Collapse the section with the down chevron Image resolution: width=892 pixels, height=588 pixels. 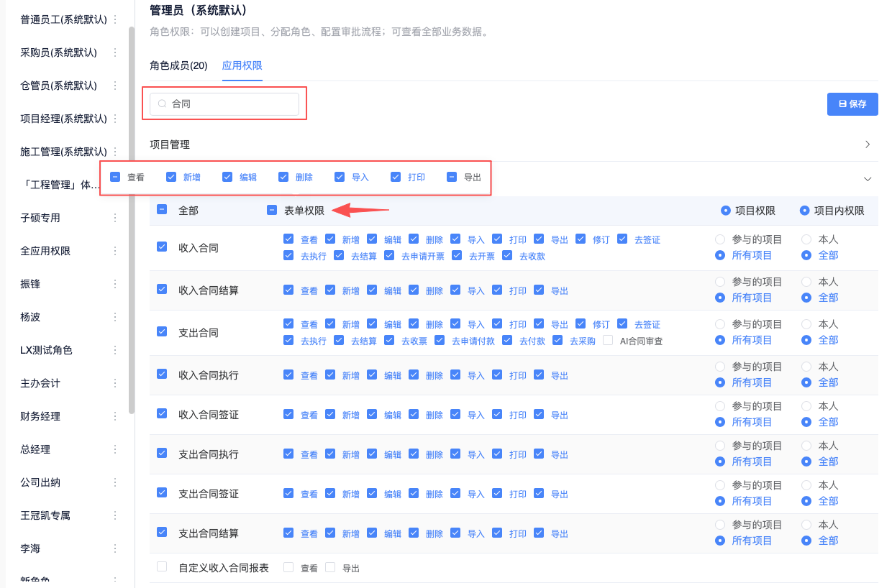867,178
